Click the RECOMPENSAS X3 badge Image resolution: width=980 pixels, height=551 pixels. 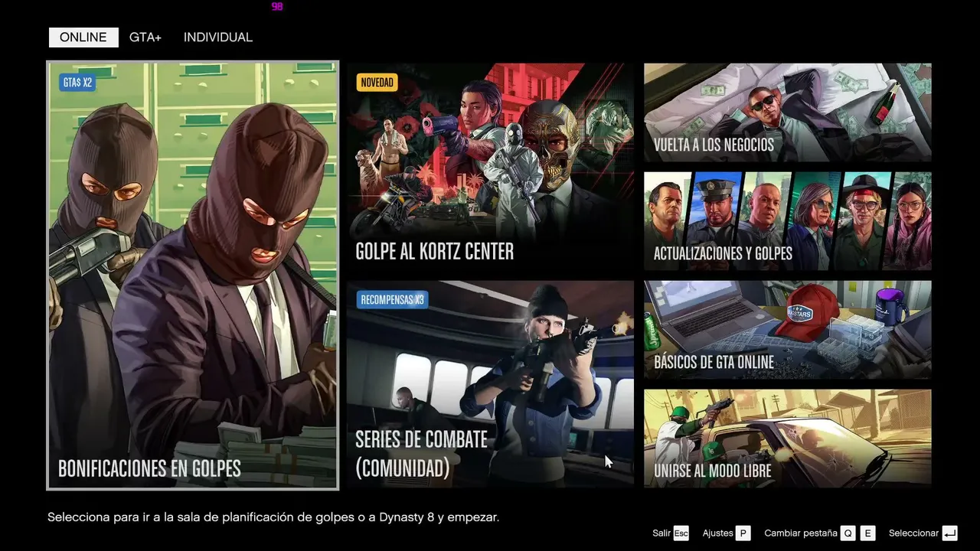392,299
